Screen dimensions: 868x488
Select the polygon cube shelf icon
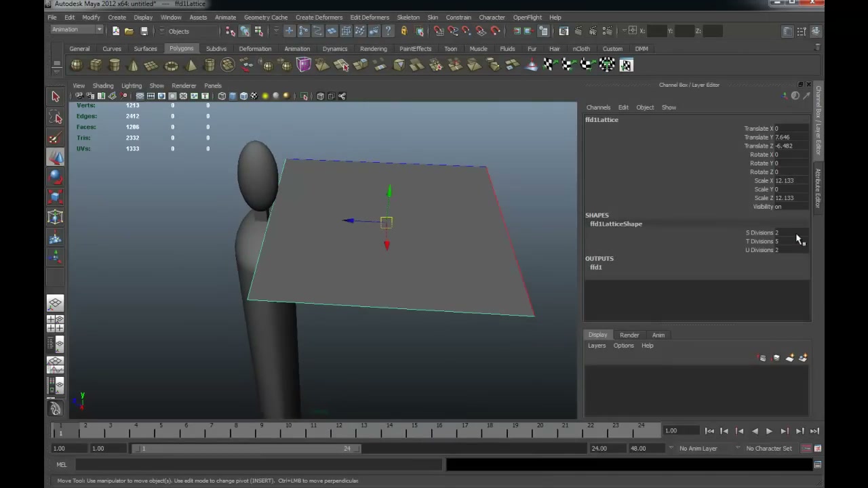point(96,65)
